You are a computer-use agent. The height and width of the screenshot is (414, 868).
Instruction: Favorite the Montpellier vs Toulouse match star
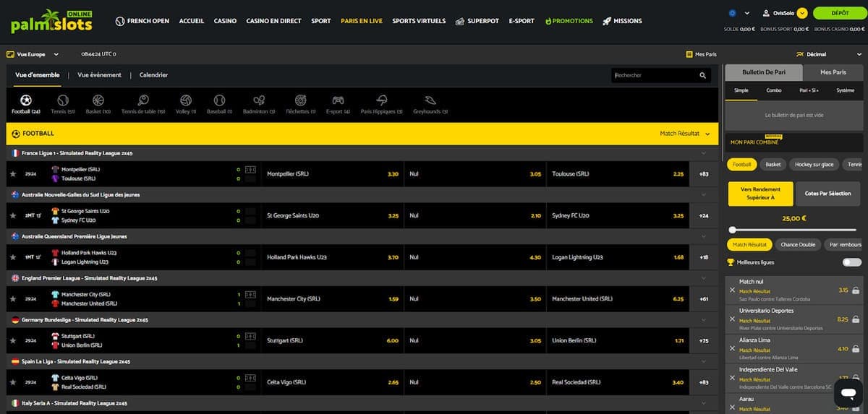point(12,174)
